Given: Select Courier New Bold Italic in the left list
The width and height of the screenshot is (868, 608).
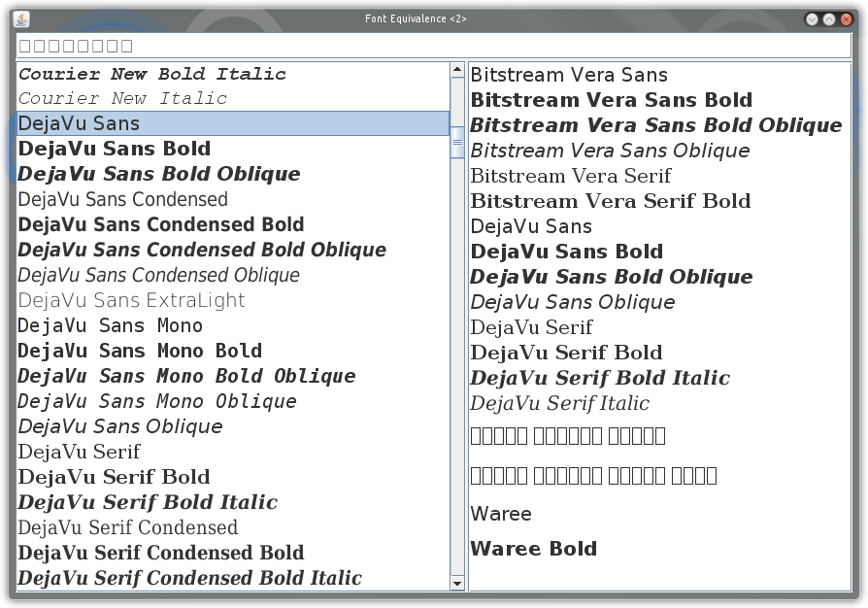Looking at the screenshot, I should click(x=233, y=74).
